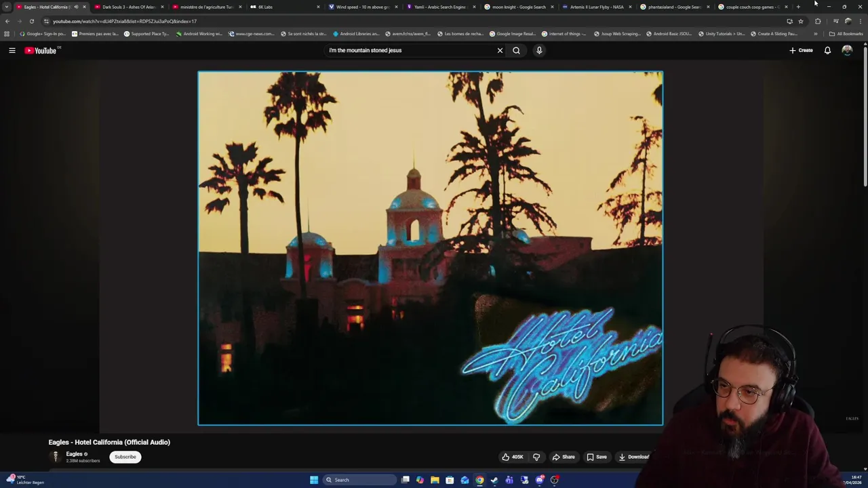The width and height of the screenshot is (868, 488).
Task: Switch to phantasialand Google Search tab
Action: [674, 7]
